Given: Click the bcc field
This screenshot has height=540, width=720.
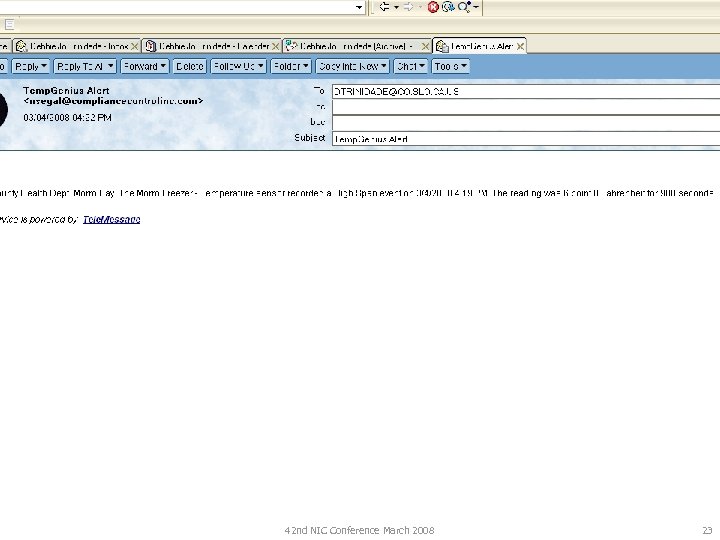Looking at the screenshot, I should 526,123.
